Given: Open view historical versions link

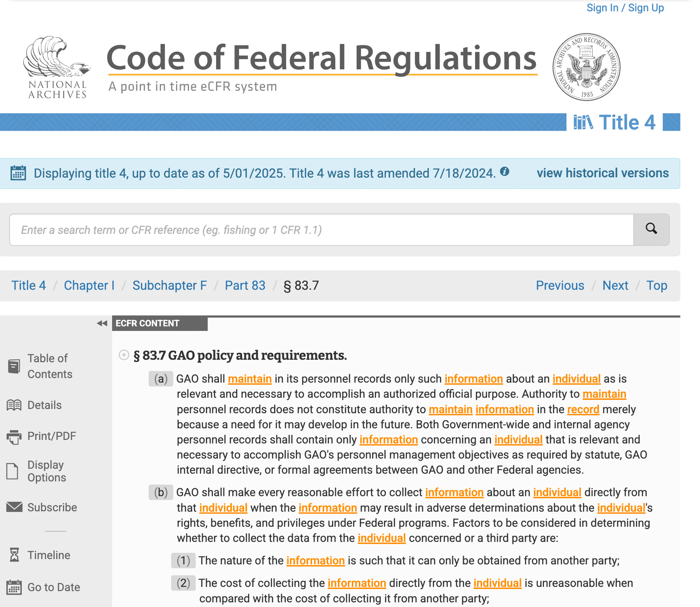Looking at the screenshot, I should 602,173.
